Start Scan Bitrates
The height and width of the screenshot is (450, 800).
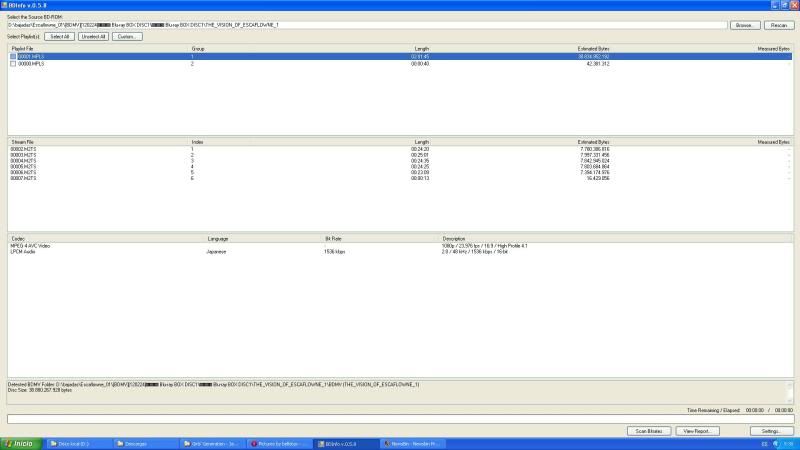click(x=648, y=431)
